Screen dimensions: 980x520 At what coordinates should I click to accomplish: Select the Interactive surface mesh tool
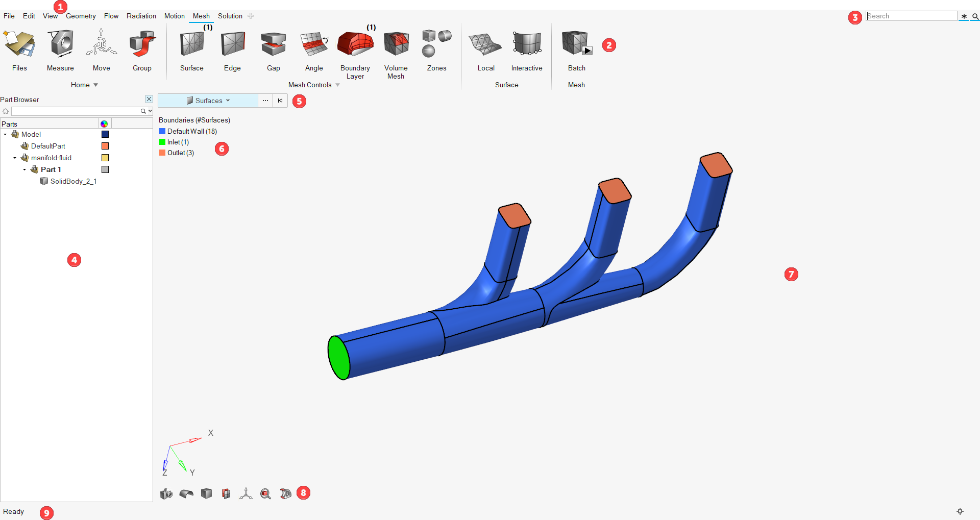[x=527, y=45]
